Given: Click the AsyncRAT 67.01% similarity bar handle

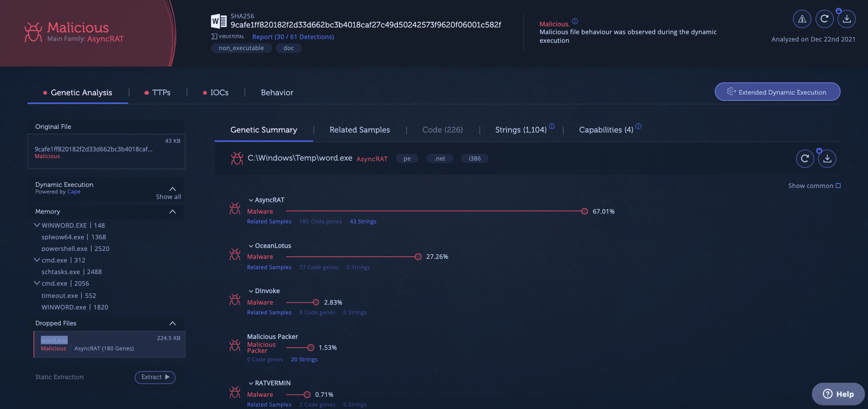Looking at the screenshot, I should (584, 211).
